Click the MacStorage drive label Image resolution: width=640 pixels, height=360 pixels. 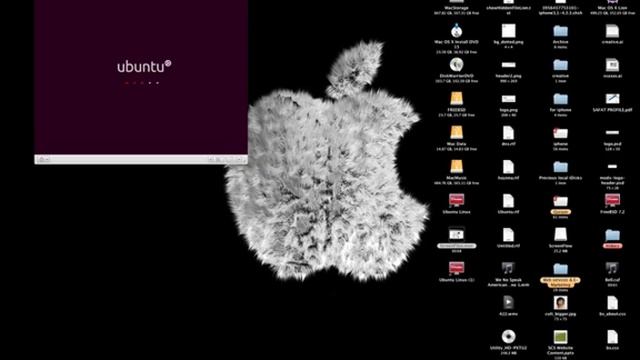[456, 8]
